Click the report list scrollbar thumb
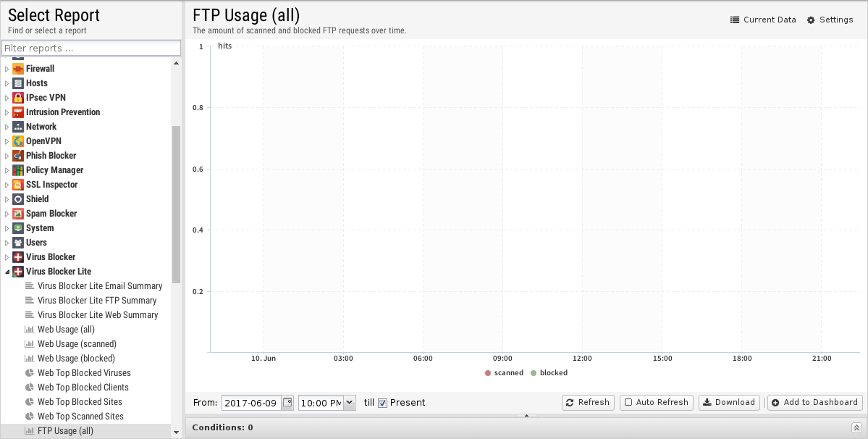Image resolution: width=868 pixels, height=439 pixels. click(x=176, y=205)
